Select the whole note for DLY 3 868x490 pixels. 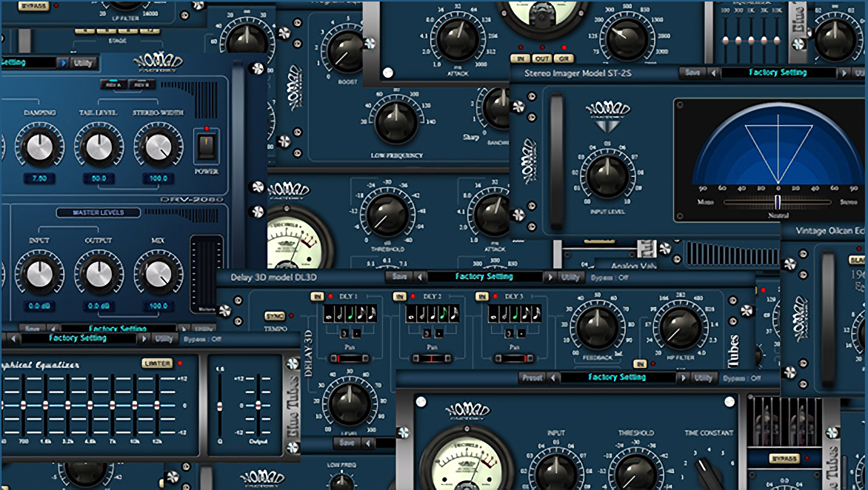pos(493,314)
